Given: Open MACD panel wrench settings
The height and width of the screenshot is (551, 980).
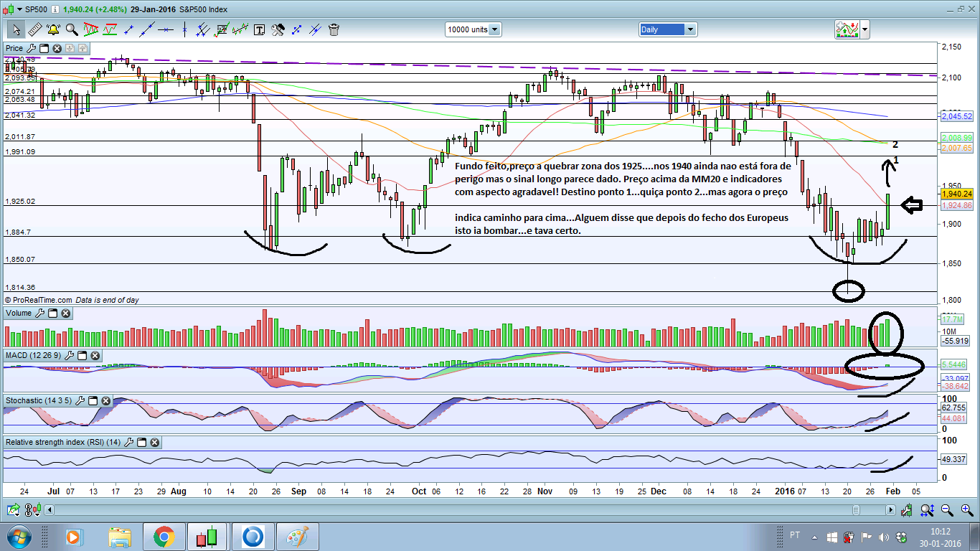Looking at the screenshot, I should pos(70,355).
